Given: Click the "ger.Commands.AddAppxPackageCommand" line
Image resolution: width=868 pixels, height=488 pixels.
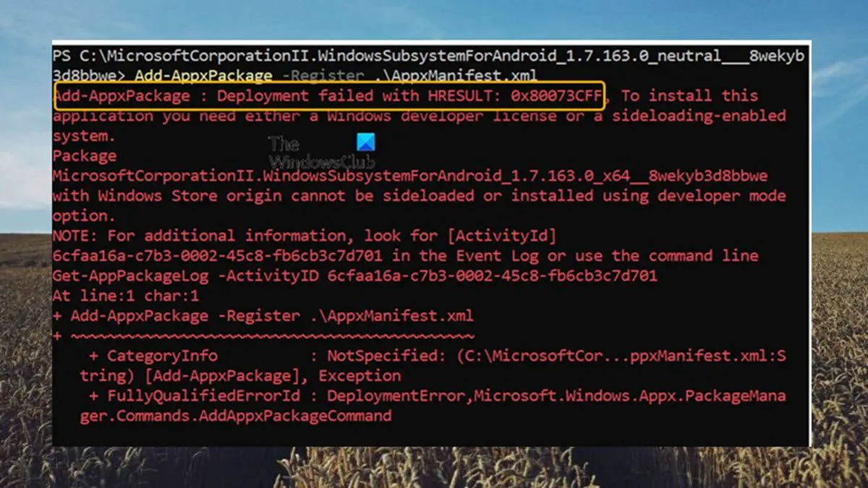Looking at the screenshot, I should pyautogui.click(x=236, y=416).
